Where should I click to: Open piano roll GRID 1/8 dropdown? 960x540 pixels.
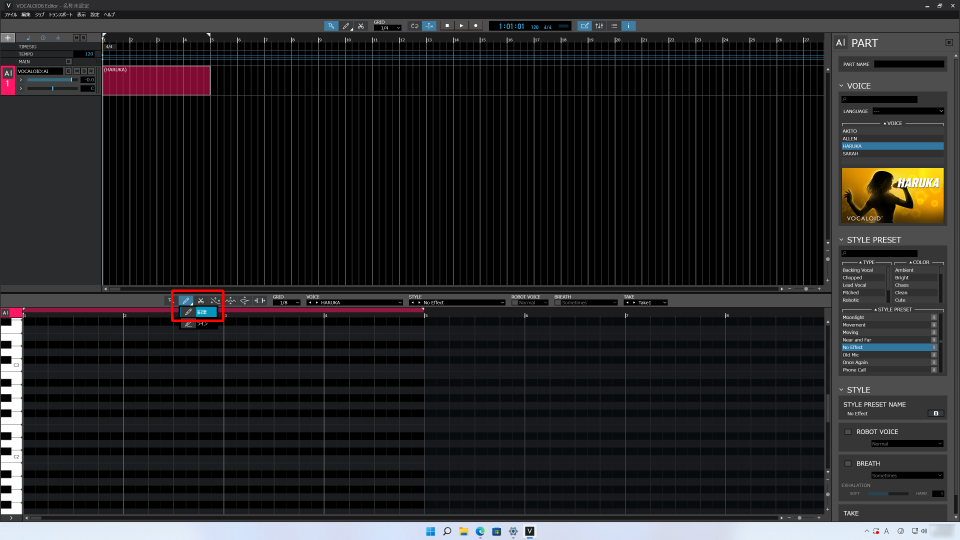click(287, 302)
